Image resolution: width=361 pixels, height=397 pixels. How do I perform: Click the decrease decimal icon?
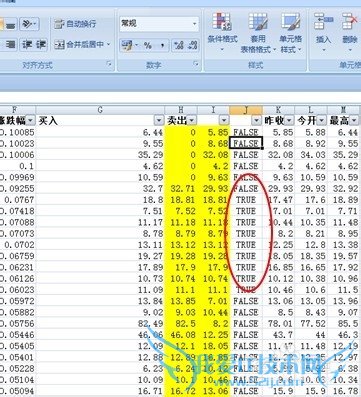192,45
